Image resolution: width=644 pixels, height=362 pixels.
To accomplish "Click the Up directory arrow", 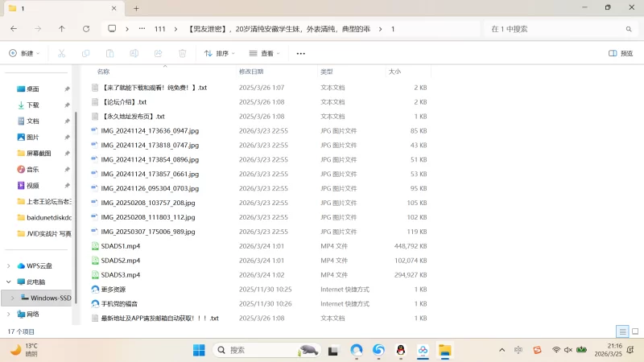I will coord(62,28).
